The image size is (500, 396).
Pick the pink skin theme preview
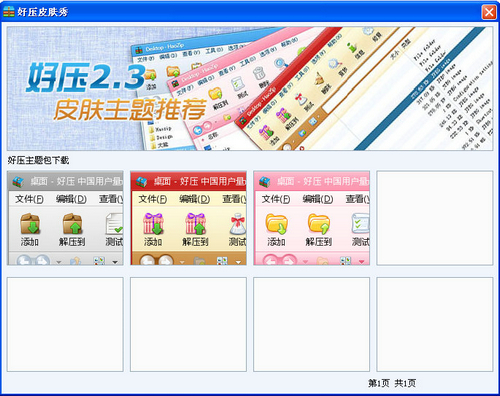[x=312, y=218]
